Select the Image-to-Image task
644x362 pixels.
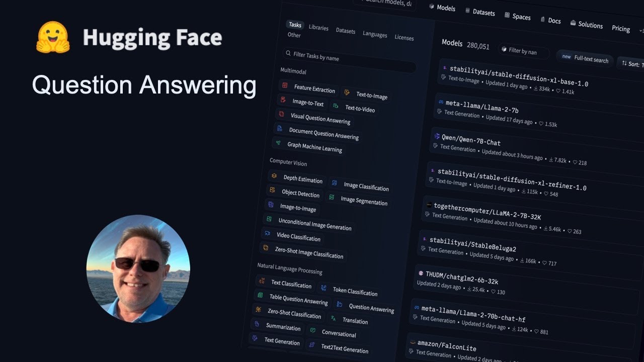pos(292,207)
